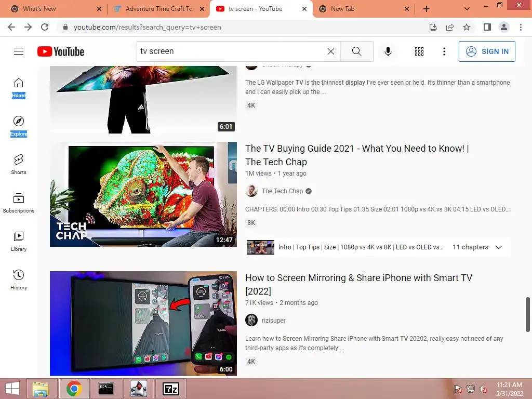Open Shorts in sidebar
The image size is (532, 399).
tap(19, 165)
